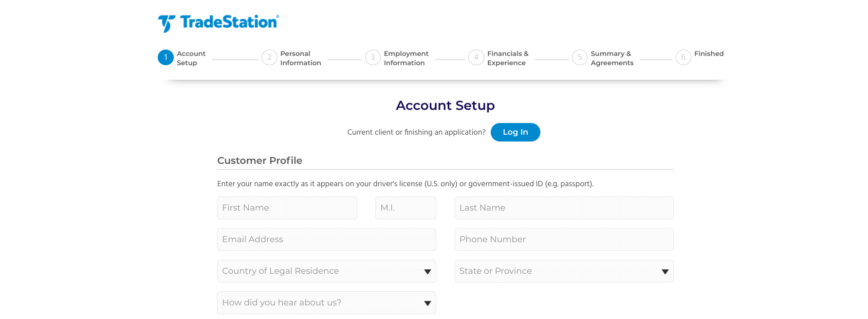Click step 5 circle for Summary & Agreements
The image size is (868, 319).
(x=579, y=57)
